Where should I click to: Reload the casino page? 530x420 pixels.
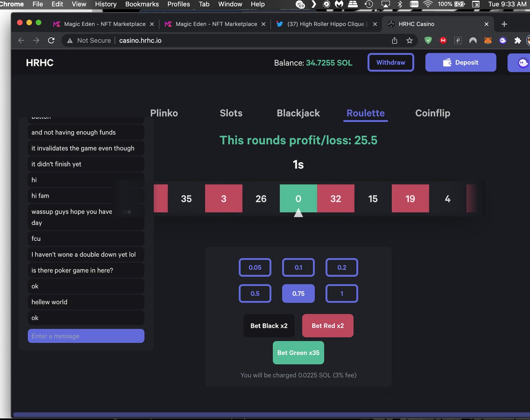pos(51,40)
